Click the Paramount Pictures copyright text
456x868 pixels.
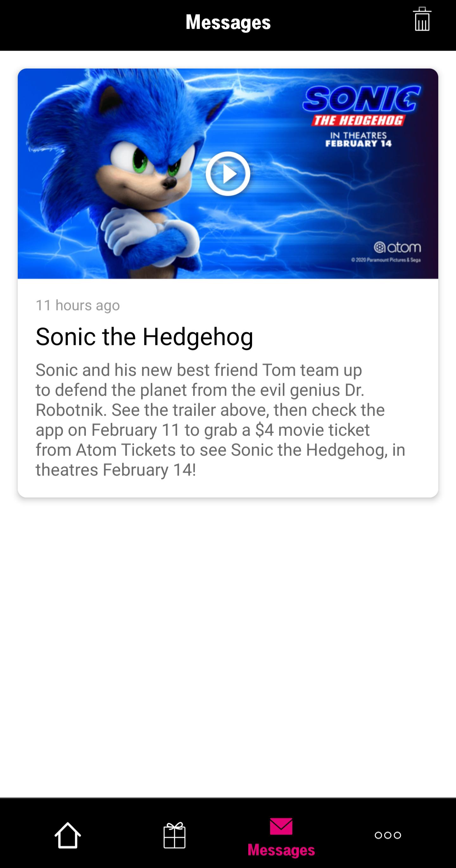click(x=387, y=260)
